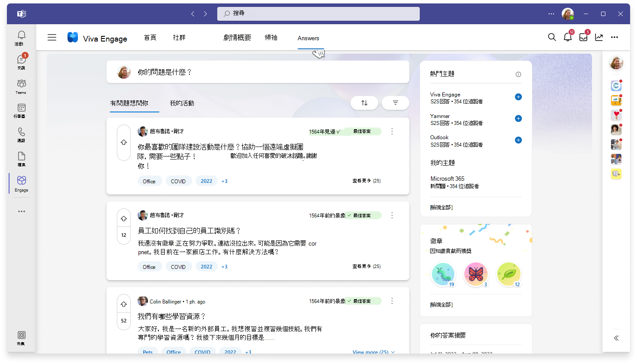Open the employee badge question title
Screen dimensions: 637x364
point(189,231)
